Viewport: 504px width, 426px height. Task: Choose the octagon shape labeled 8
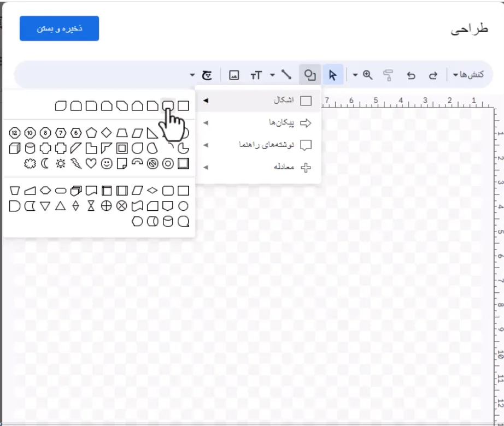45,133
